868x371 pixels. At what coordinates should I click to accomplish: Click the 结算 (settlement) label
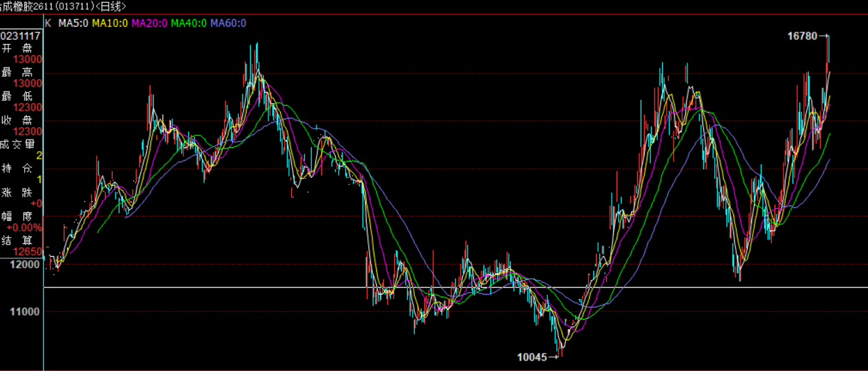coord(17,240)
